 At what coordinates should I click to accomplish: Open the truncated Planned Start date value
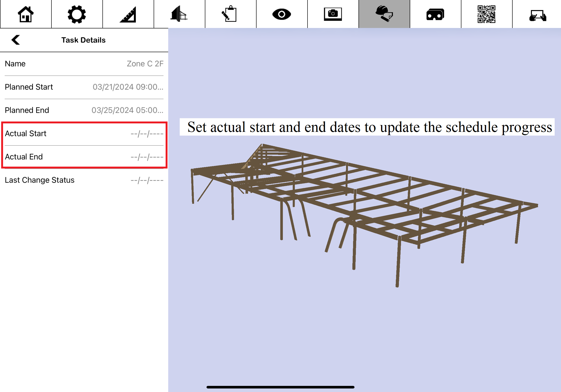(128, 87)
